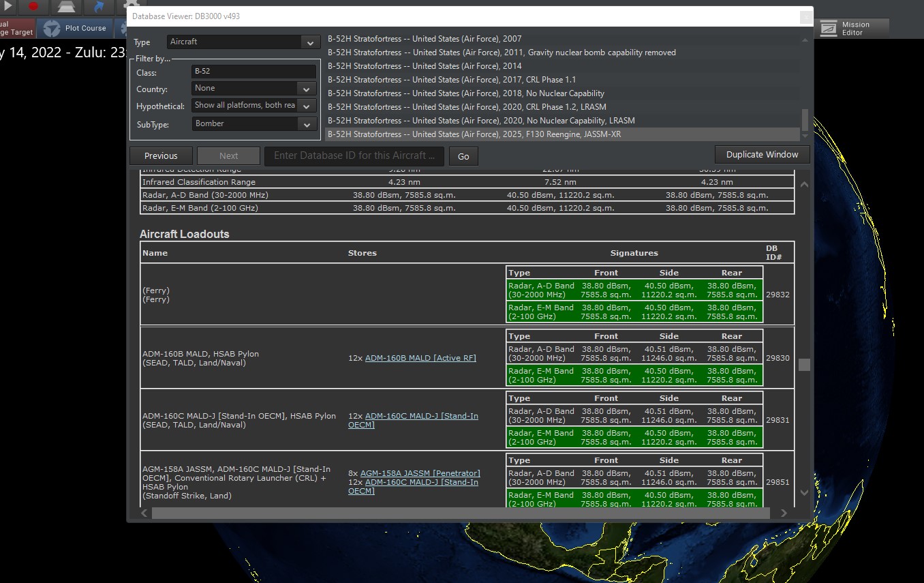The height and width of the screenshot is (583, 924).
Task: Click aircraft list scrollbar down arrow
Action: (x=805, y=136)
